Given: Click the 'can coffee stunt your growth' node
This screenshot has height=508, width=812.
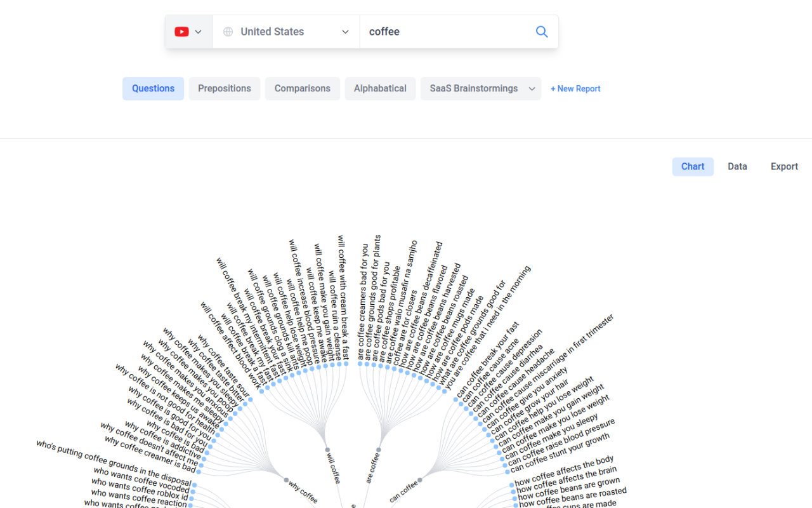Looking at the screenshot, I should coord(507,471).
